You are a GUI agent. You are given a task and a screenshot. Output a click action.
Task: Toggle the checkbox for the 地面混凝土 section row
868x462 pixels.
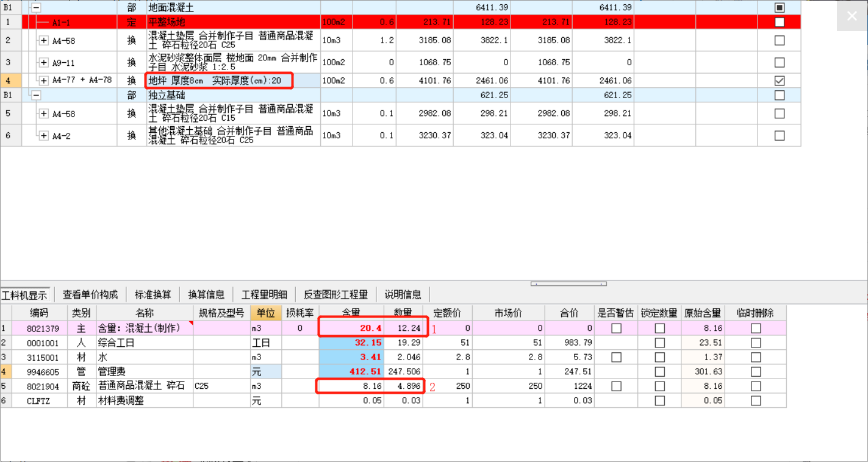pos(779,8)
